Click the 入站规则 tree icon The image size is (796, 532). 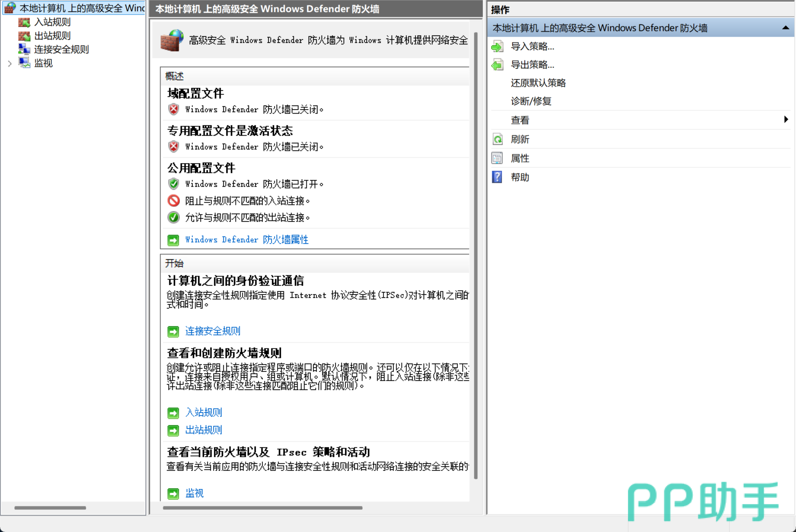(x=24, y=22)
